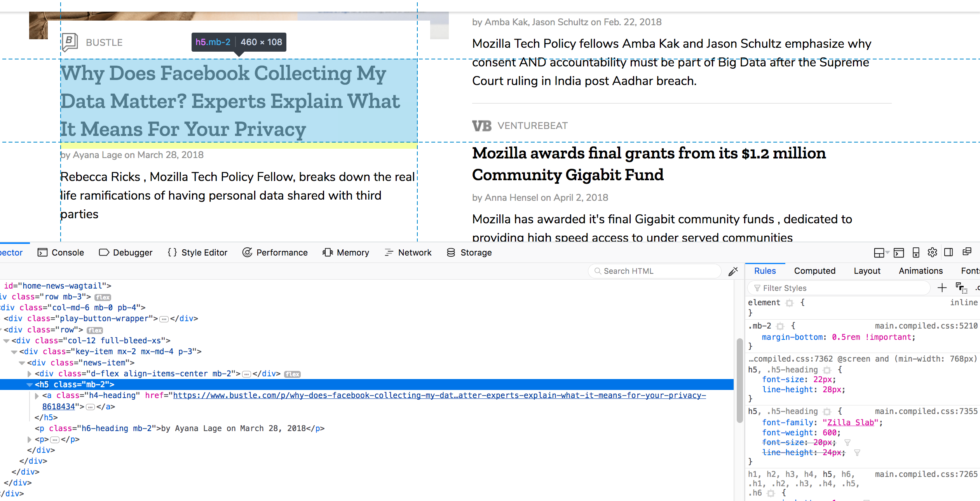980x501 pixels.
Task: Show DevTools in separate window icon
Action: click(967, 252)
